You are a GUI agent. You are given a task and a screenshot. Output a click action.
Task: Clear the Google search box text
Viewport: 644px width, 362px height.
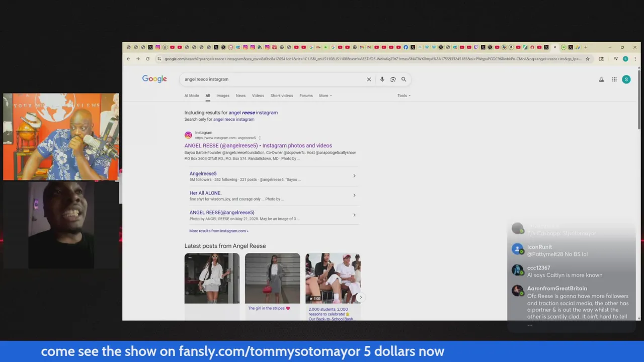pos(369,79)
